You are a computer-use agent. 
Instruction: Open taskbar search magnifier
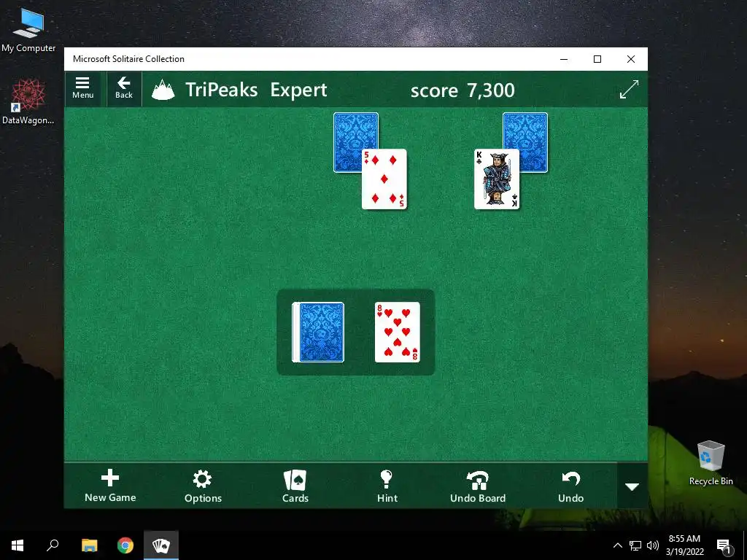pos(53,545)
